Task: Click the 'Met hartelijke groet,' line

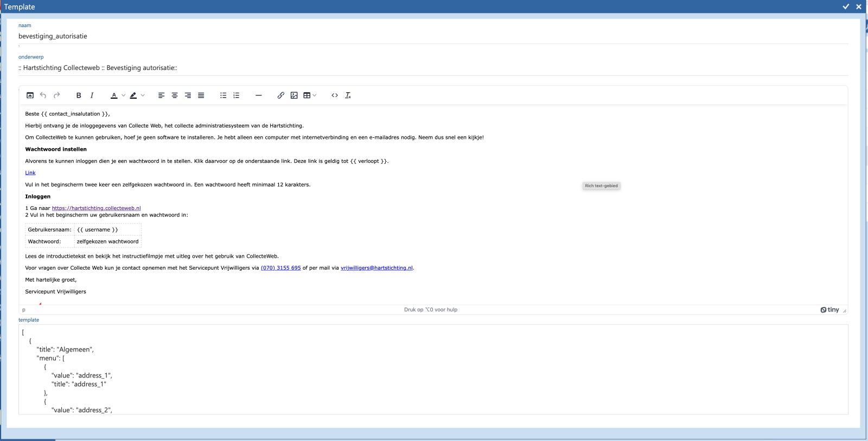Action: point(51,280)
